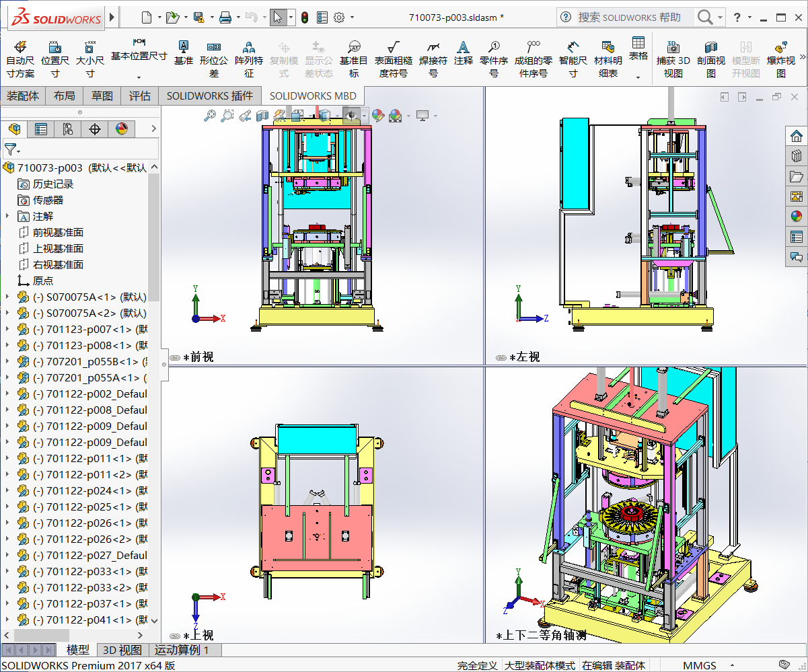Switch to the 装配体 assembly tab

[23, 96]
